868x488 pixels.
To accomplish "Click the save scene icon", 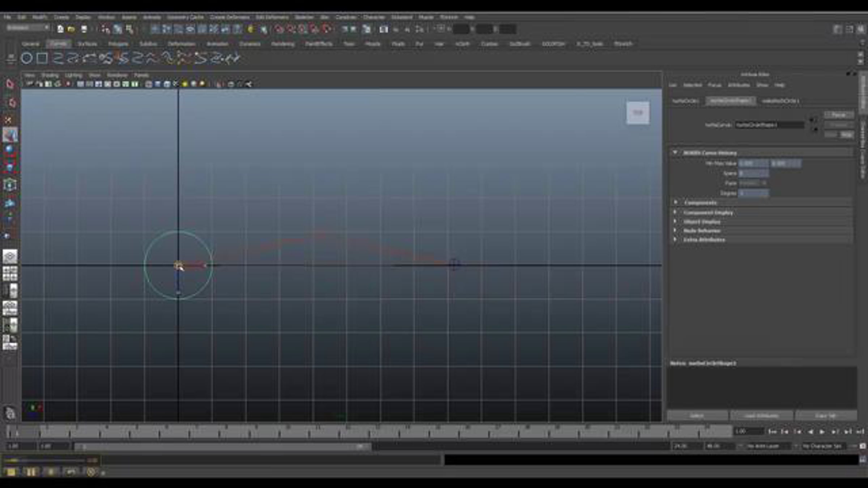I will click(x=84, y=29).
